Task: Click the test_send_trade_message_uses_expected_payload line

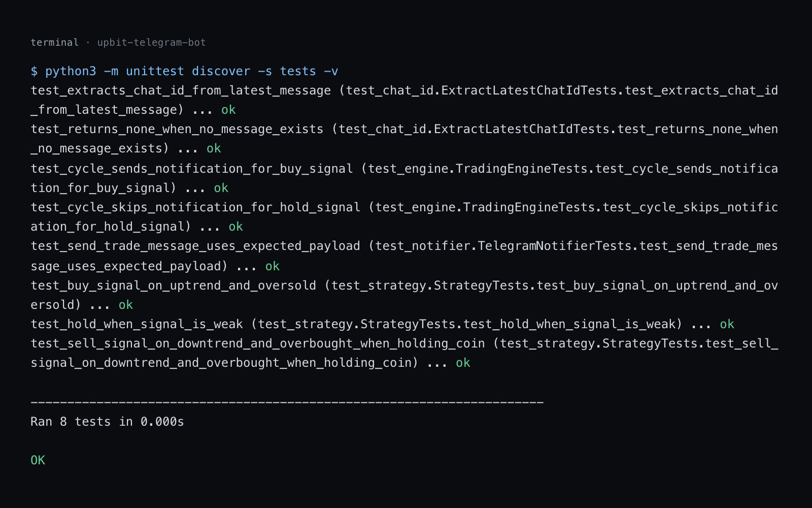Action: pos(404,256)
